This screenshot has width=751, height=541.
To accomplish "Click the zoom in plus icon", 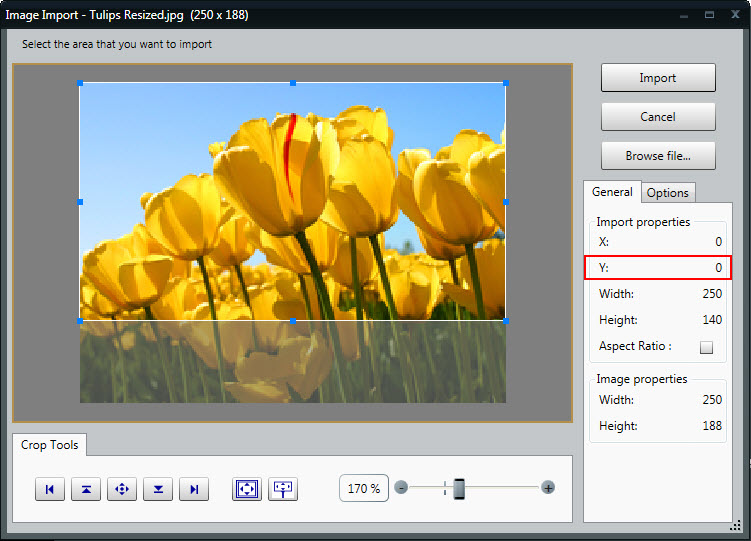I will click(x=548, y=487).
